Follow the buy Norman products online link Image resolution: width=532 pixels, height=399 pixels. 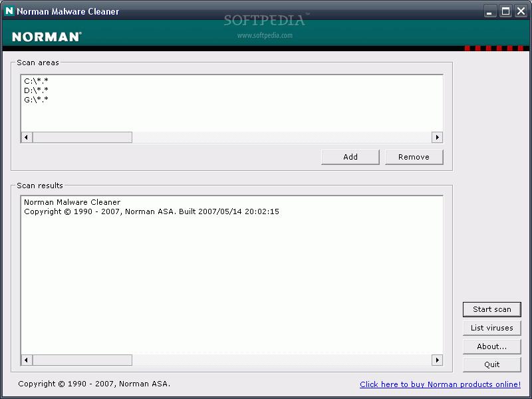coord(440,384)
